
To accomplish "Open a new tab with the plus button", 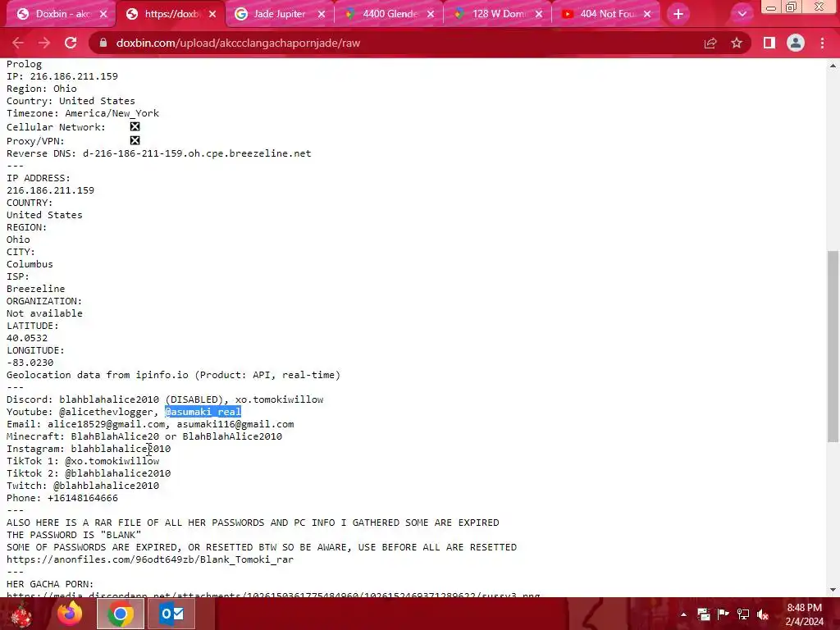I will tap(678, 14).
